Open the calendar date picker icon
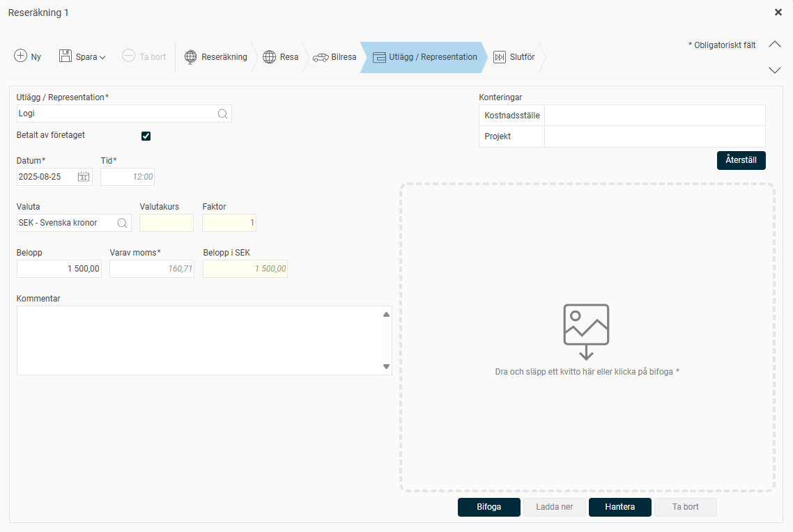The image size is (793, 532). click(84, 177)
